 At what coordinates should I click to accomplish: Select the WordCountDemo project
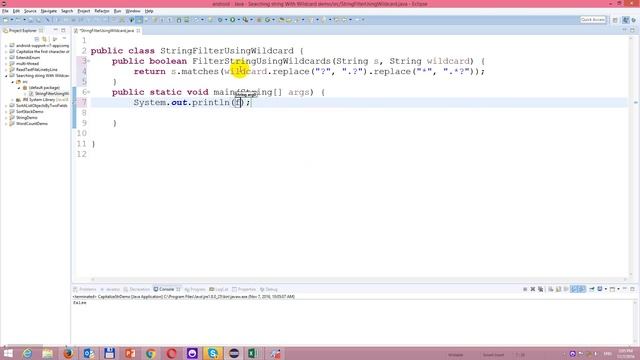click(31, 124)
